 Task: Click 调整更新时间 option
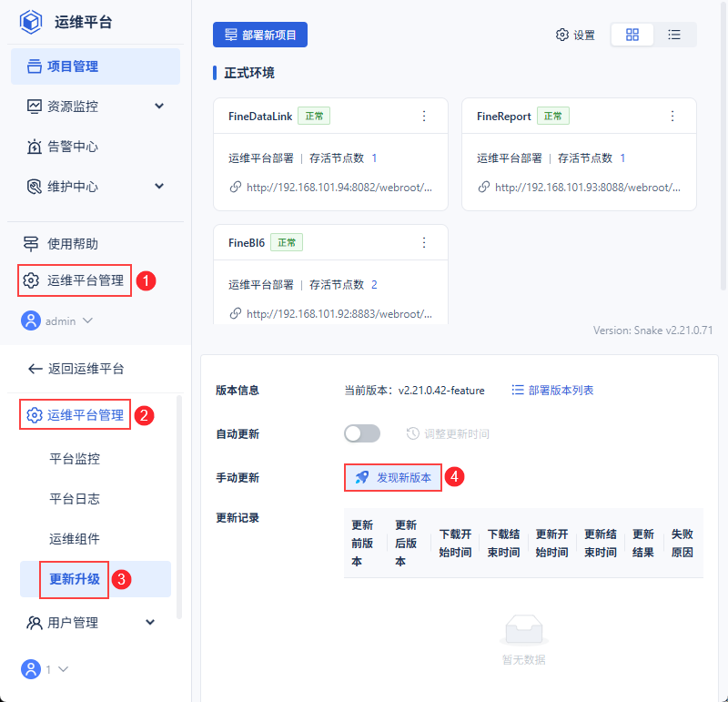pyautogui.click(x=448, y=434)
